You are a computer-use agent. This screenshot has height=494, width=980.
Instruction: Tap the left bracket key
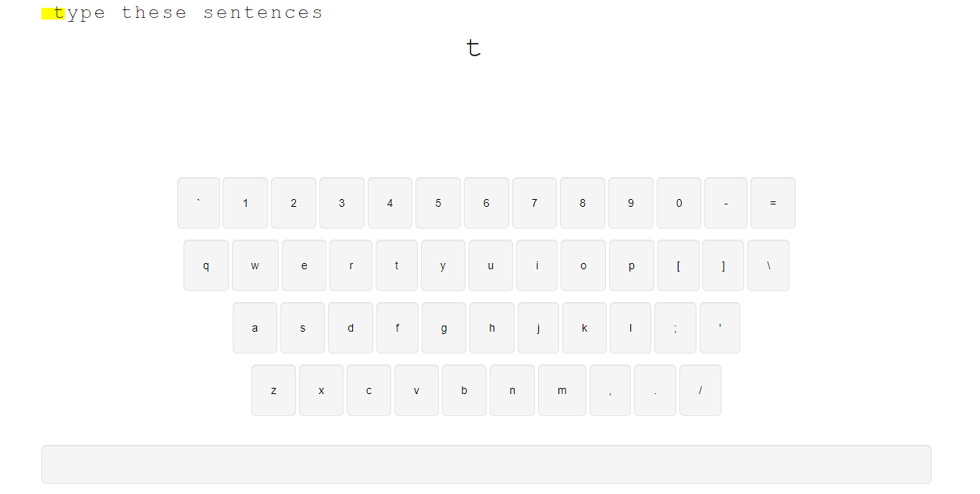tap(678, 265)
